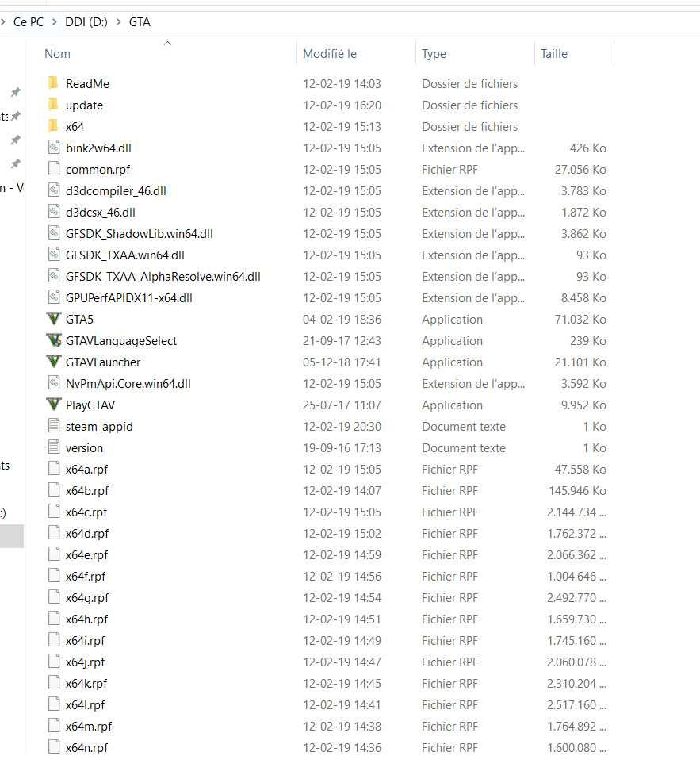The width and height of the screenshot is (700, 771).
Task: Click the PlayGTAV application icon
Action: pos(54,405)
